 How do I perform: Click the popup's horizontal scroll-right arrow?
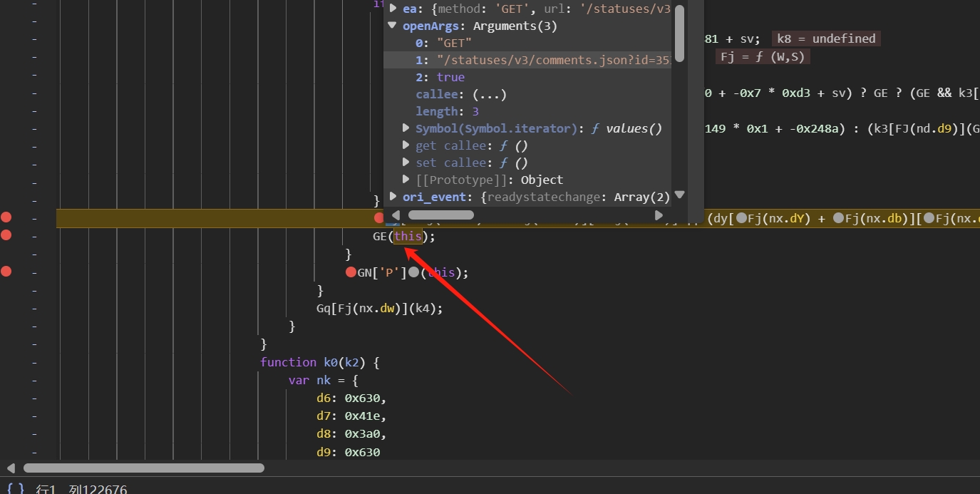click(659, 215)
